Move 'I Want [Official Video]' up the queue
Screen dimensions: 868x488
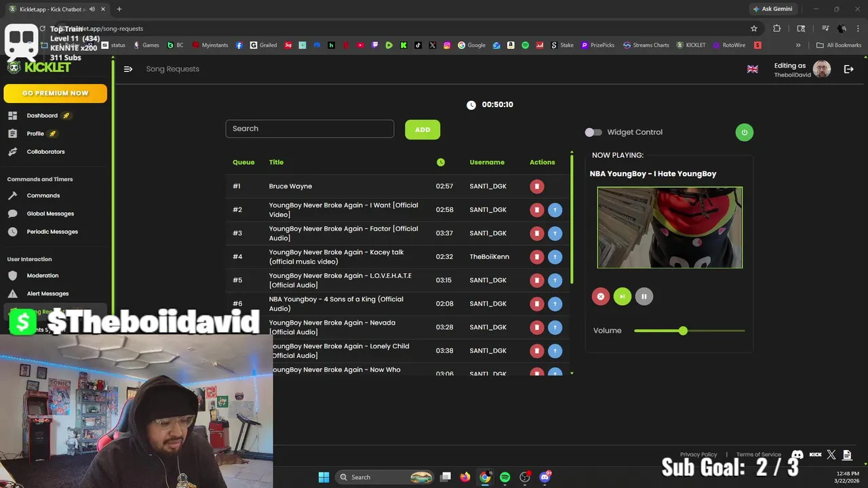coord(555,210)
